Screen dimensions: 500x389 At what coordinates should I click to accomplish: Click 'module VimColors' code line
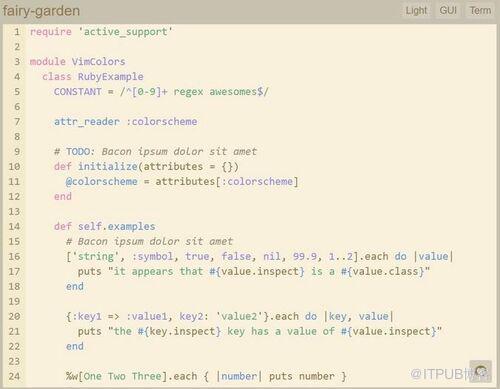pos(77,62)
